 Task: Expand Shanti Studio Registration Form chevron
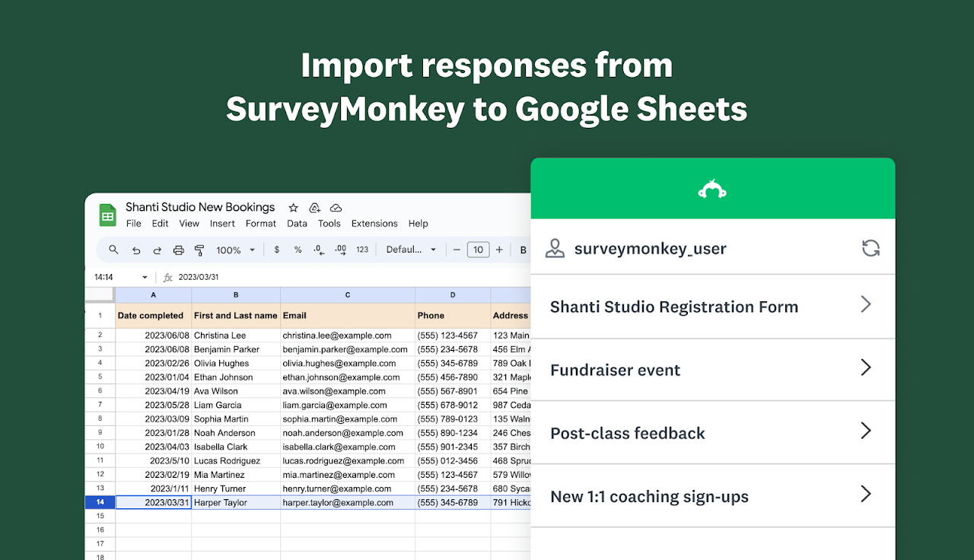point(865,304)
